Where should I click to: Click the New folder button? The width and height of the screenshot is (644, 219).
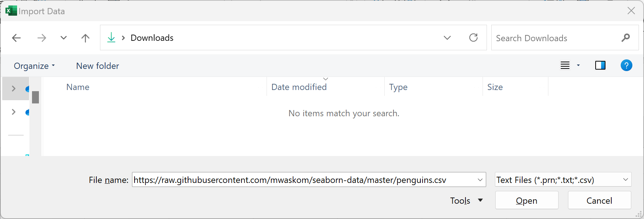pos(97,66)
